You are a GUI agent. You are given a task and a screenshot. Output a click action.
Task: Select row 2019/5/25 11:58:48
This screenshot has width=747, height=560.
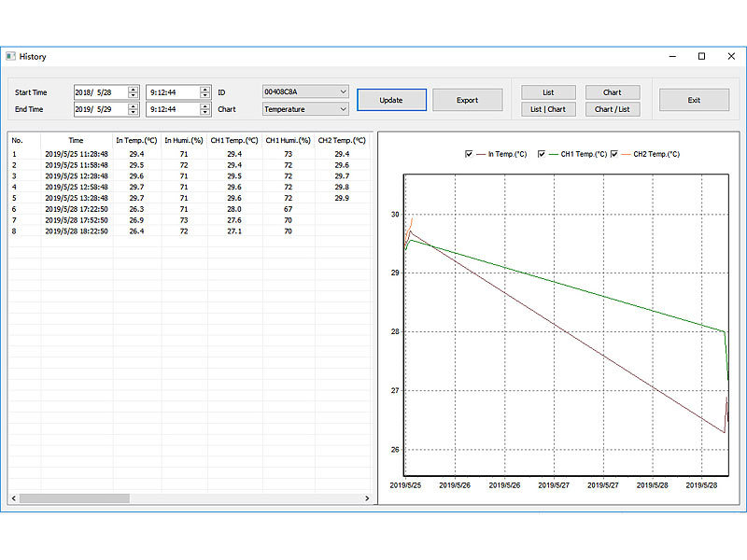190,165
